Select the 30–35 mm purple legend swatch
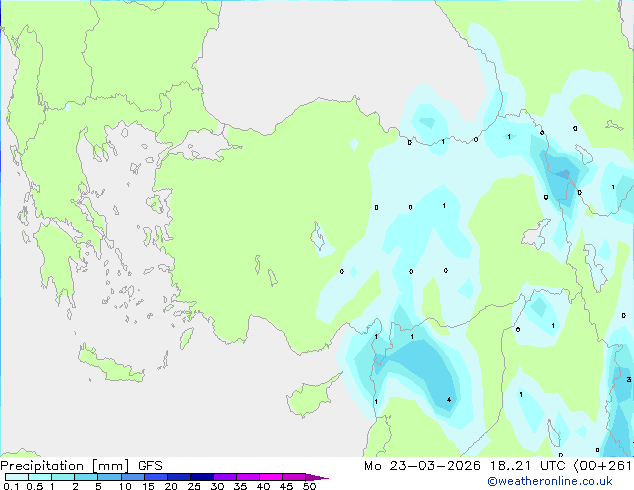Screen dimensions: 634x490 pos(224,477)
